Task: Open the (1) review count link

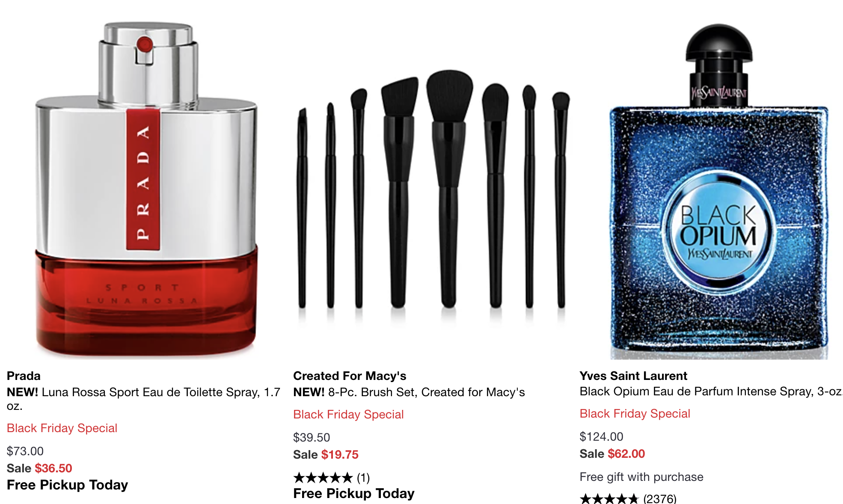Action: (363, 477)
